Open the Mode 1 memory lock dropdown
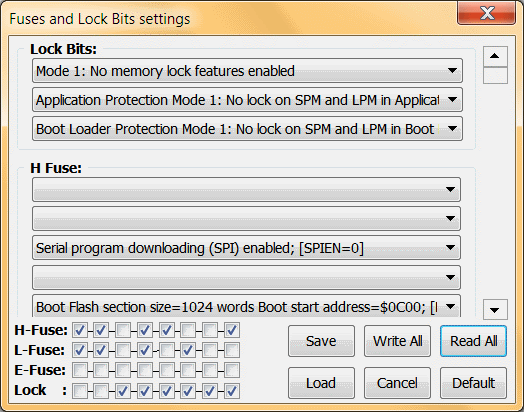Screen dimensions: 524x412 tap(247, 71)
